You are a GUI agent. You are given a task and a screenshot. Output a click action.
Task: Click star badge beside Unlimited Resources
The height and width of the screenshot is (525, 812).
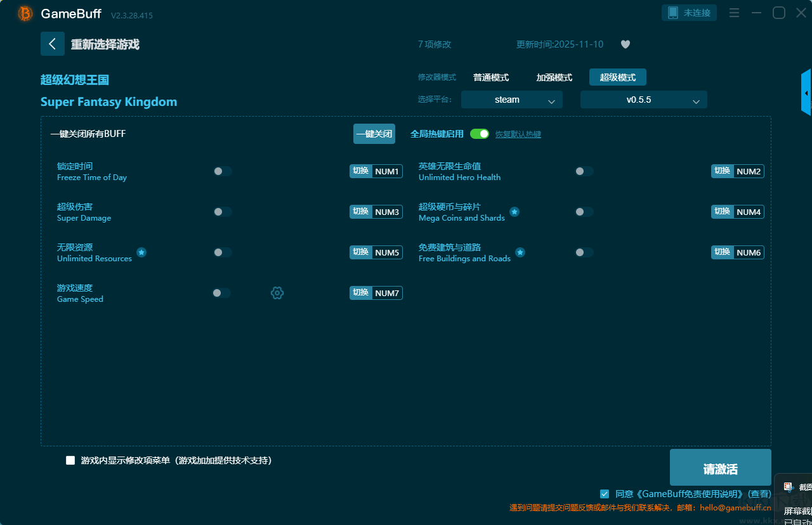[x=141, y=252]
